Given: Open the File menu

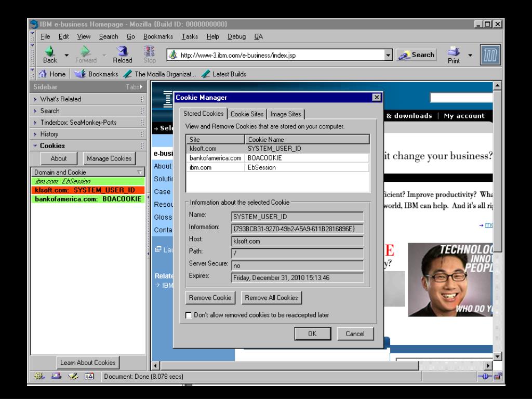Looking at the screenshot, I should 45,37.
